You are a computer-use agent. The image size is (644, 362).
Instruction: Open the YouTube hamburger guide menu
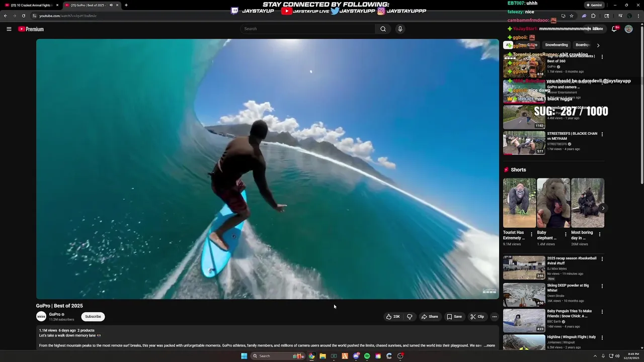(9, 29)
